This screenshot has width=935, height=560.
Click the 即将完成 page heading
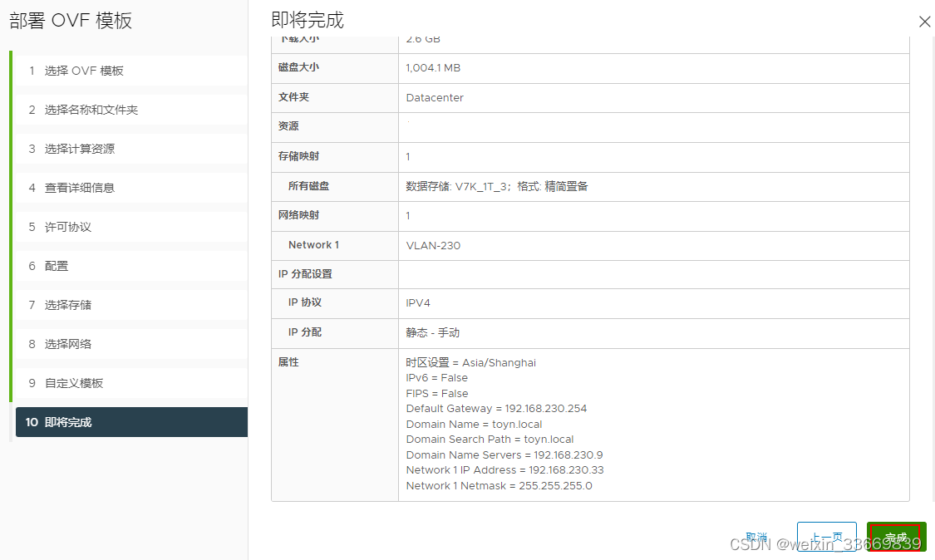coord(308,20)
